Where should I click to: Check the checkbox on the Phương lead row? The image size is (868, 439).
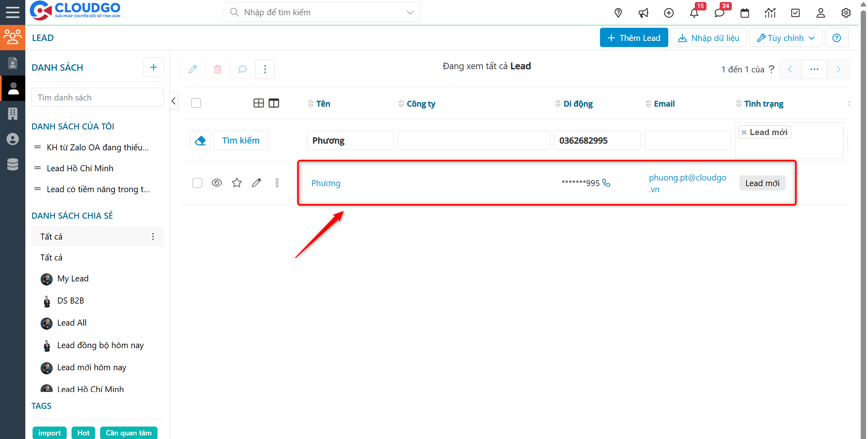[197, 183]
